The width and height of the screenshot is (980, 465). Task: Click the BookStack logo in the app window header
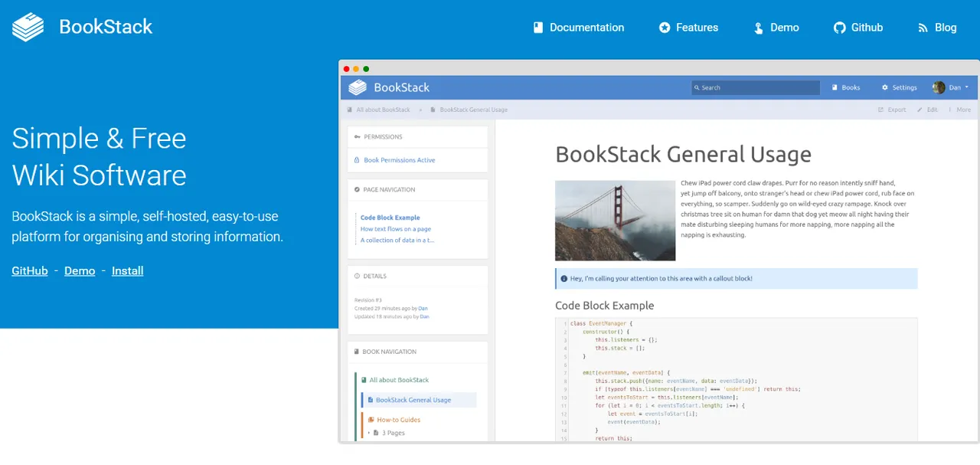point(358,87)
